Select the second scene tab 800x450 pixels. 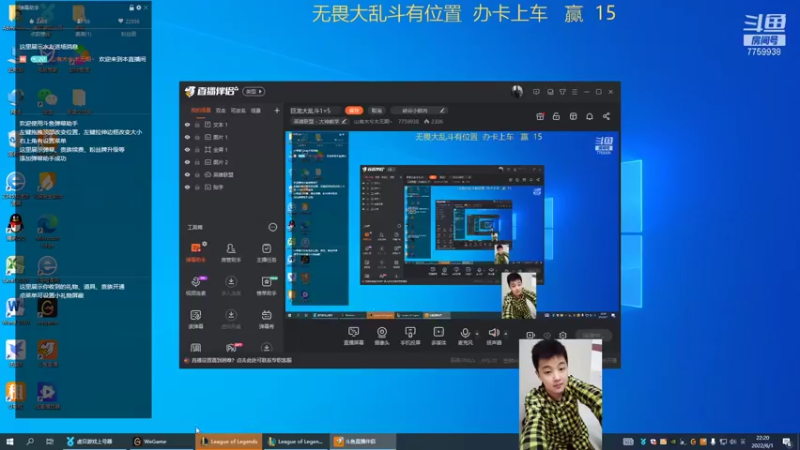click(x=220, y=110)
